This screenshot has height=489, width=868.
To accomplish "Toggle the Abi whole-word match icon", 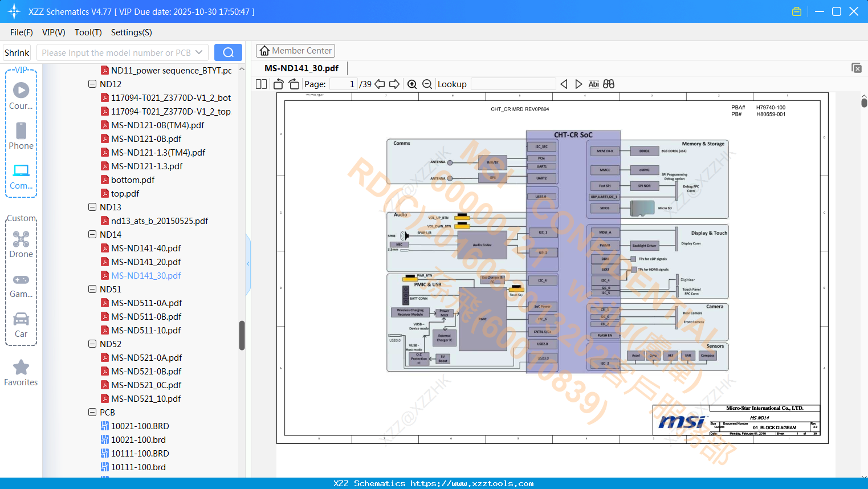I will pyautogui.click(x=593, y=84).
